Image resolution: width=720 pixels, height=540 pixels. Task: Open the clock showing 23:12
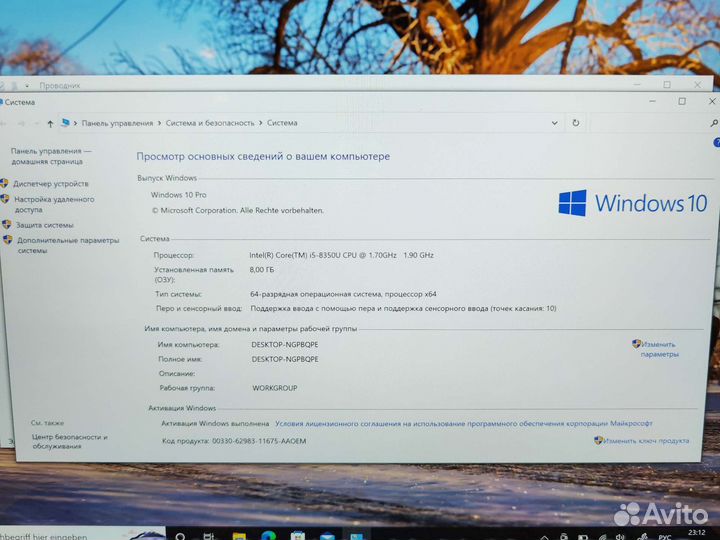[697, 534]
